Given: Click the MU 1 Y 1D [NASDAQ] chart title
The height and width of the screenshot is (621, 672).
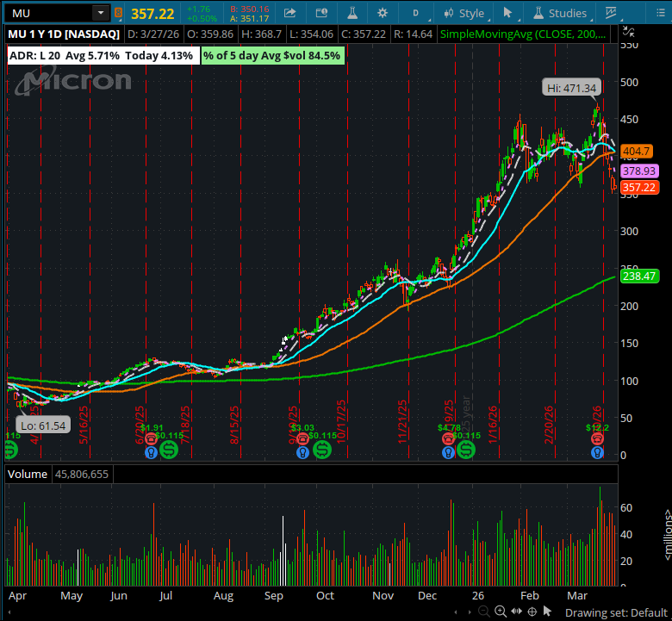Looking at the screenshot, I should point(64,34).
